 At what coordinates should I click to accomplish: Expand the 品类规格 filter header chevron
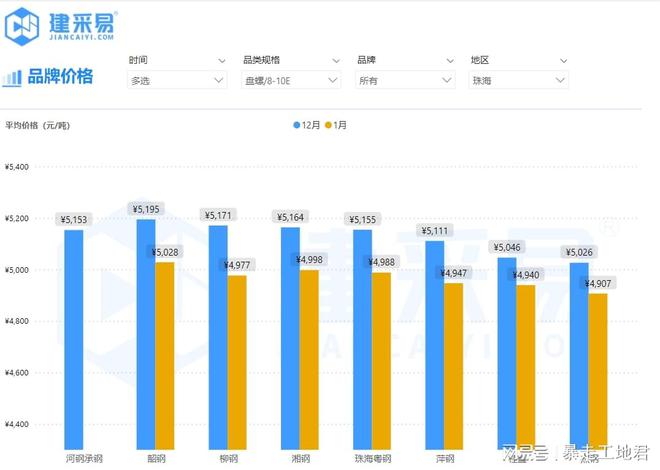pos(336,61)
